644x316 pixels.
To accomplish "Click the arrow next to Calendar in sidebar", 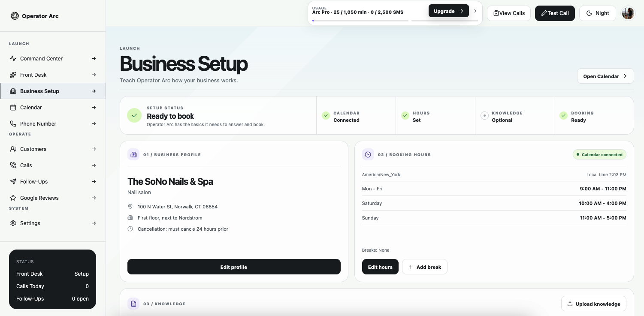I will coord(94,107).
